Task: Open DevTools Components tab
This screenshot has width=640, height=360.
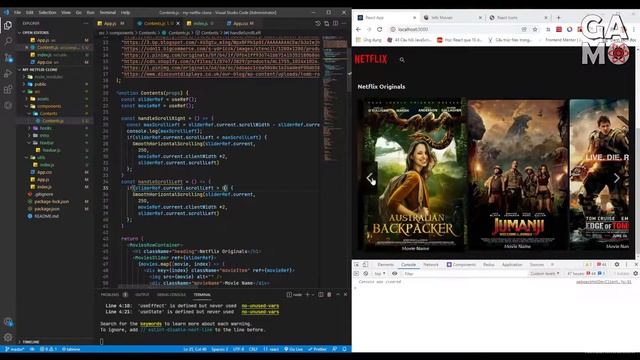Action: point(462,264)
